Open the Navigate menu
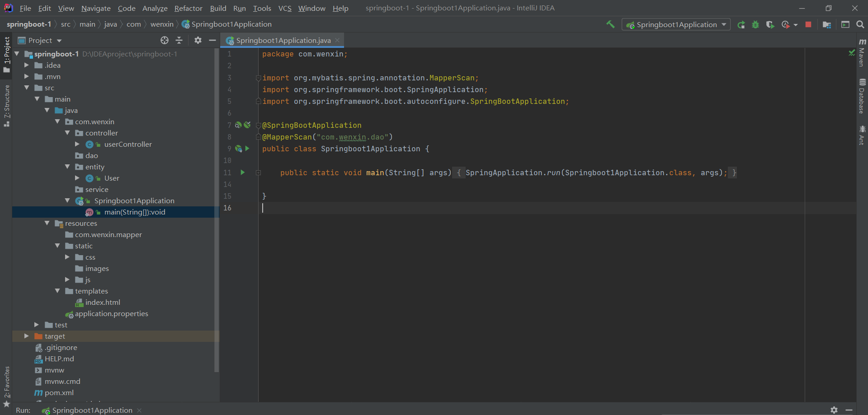Image resolution: width=868 pixels, height=415 pixels. (96, 8)
